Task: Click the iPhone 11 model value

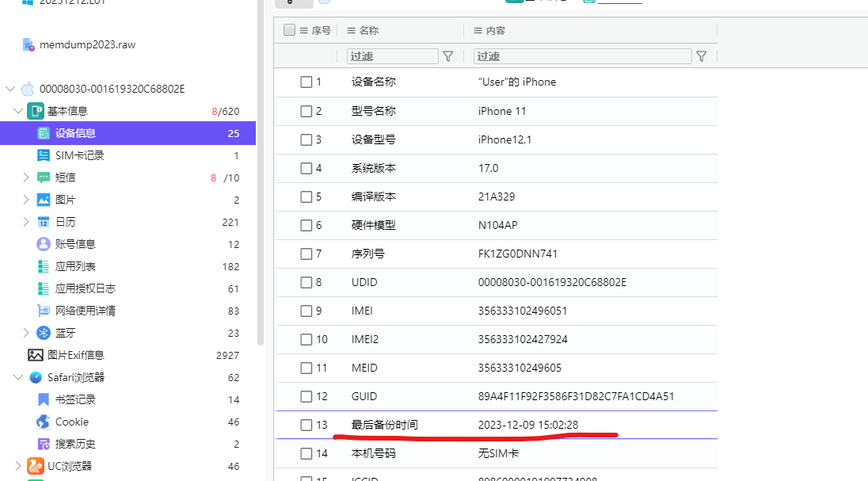Action: pyautogui.click(x=502, y=111)
